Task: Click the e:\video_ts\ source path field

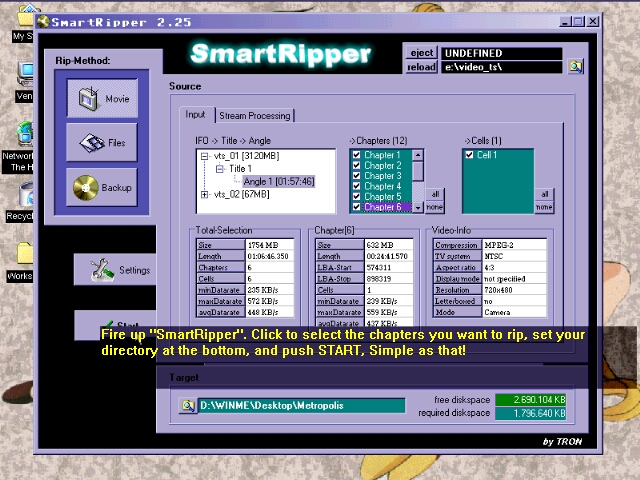Action: 502,67
